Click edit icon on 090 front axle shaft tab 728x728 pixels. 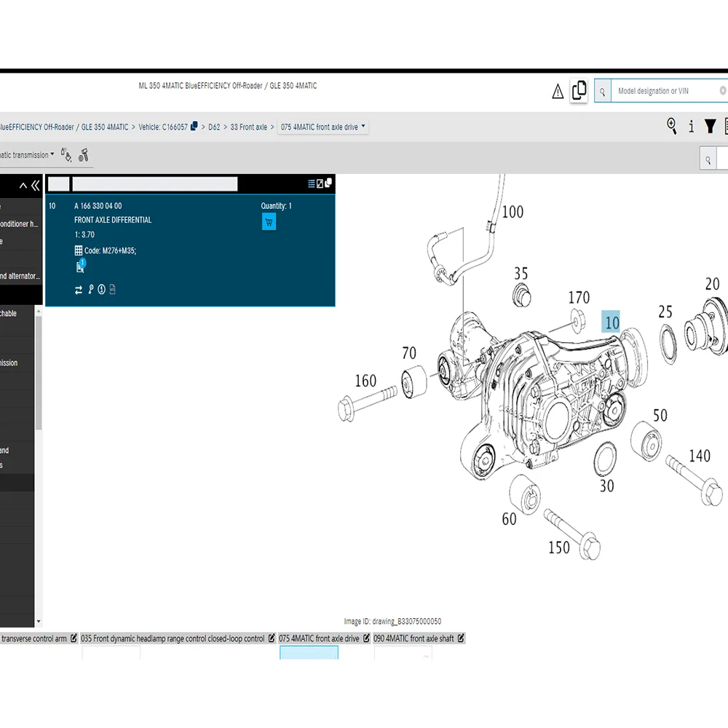tap(461, 638)
